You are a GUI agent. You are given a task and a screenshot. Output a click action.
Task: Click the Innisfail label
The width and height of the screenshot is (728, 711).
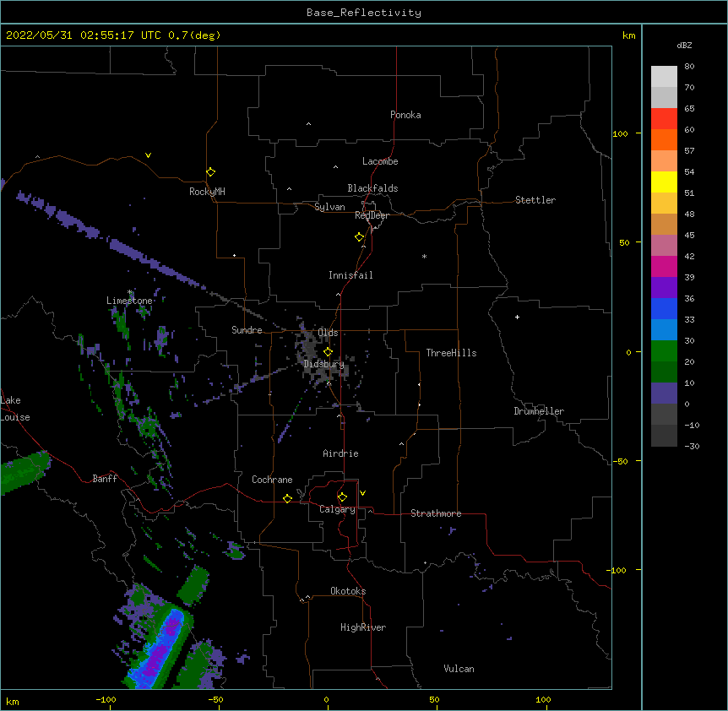coord(350,275)
